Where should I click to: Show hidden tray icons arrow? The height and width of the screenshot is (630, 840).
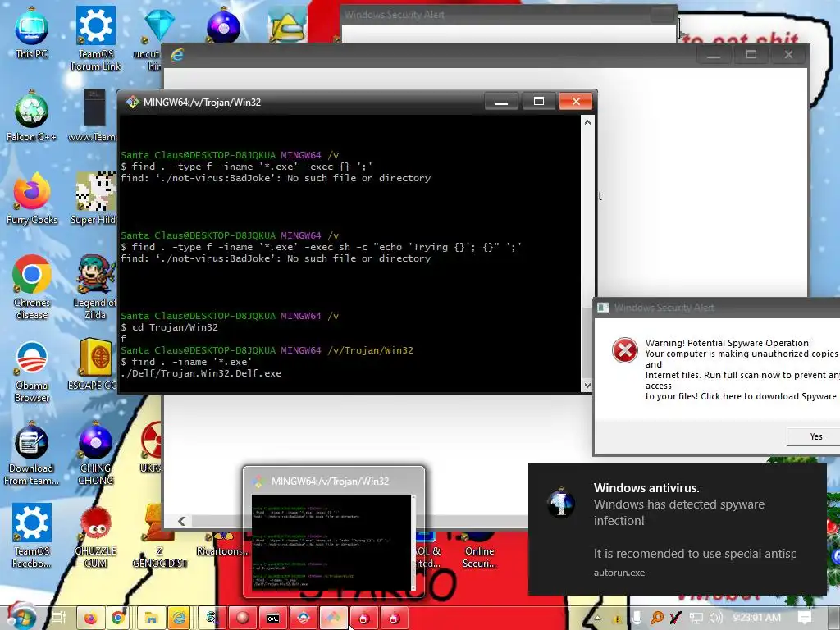[597, 618]
